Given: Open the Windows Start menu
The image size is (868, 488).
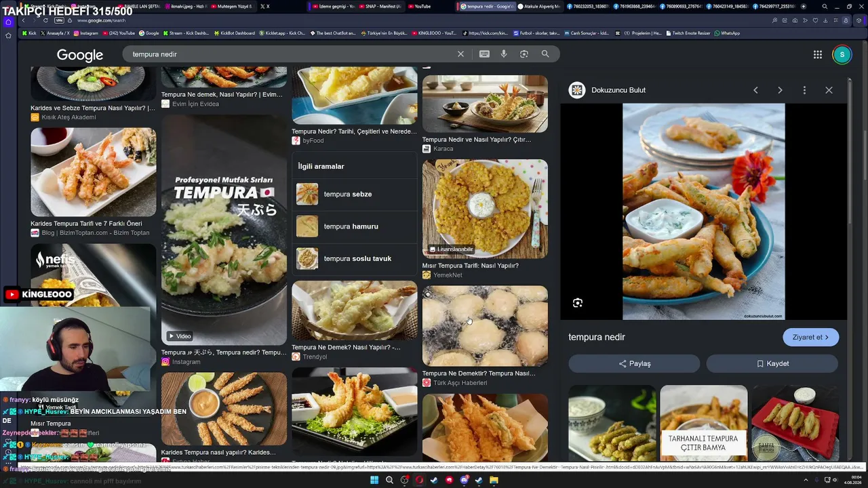Looking at the screenshot, I should 374,481.
